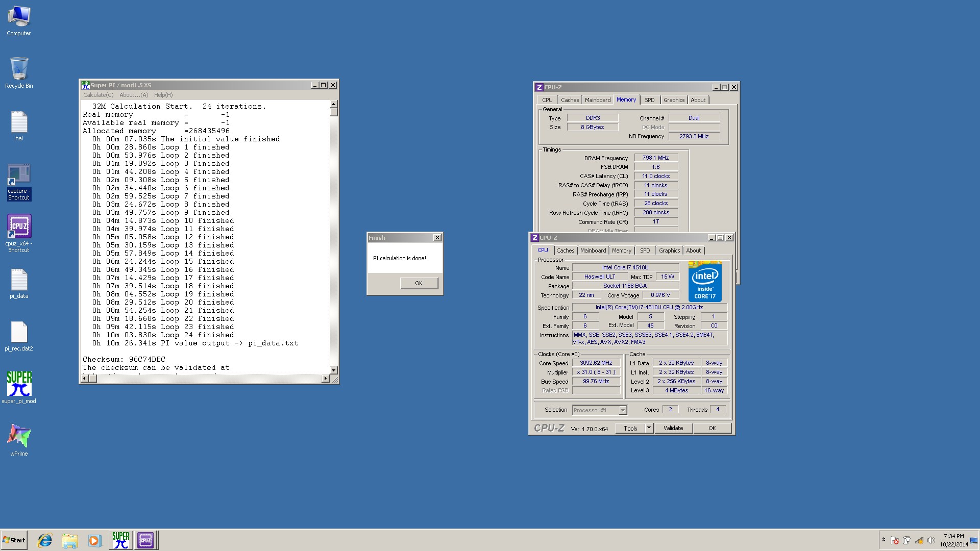Expand the Tools dropdown arrow

[x=649, y=429]
